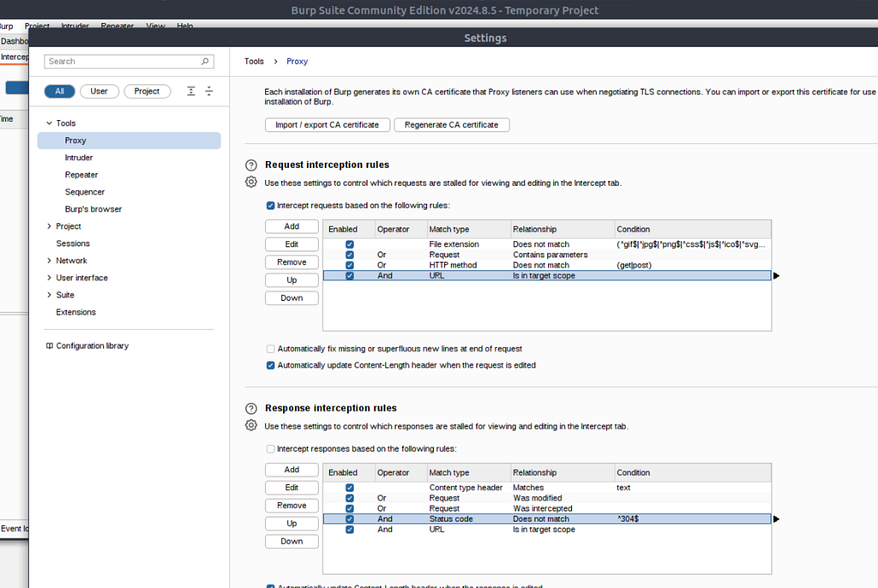Add a new request interception rule
The image size is (878, 588).
point(292,226)
